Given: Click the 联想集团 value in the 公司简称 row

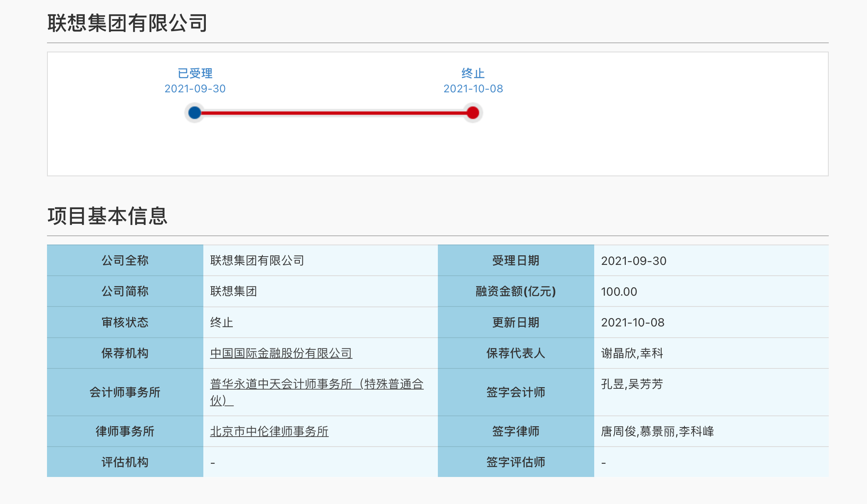Looking at the screenshot, I should click(233, 292).
